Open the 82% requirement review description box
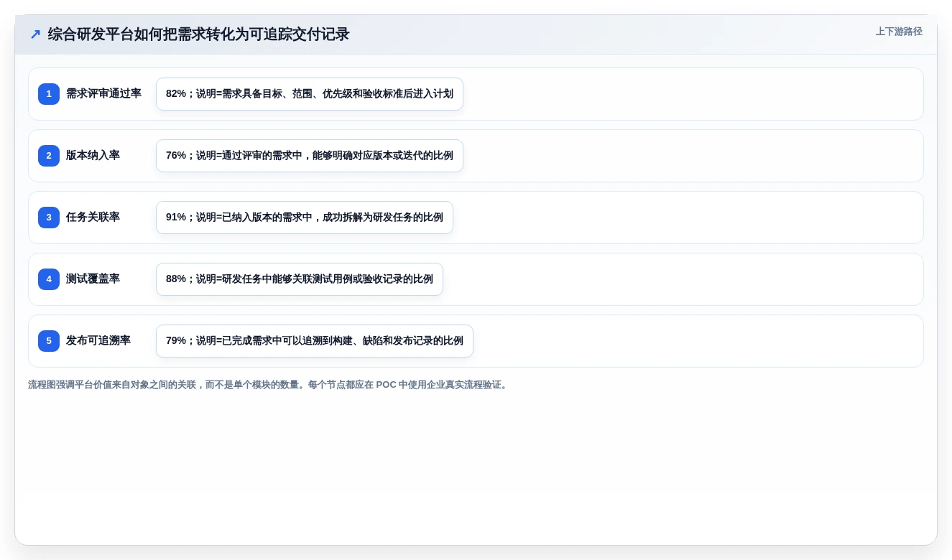 pyautogui.click(x=310, y=94)
